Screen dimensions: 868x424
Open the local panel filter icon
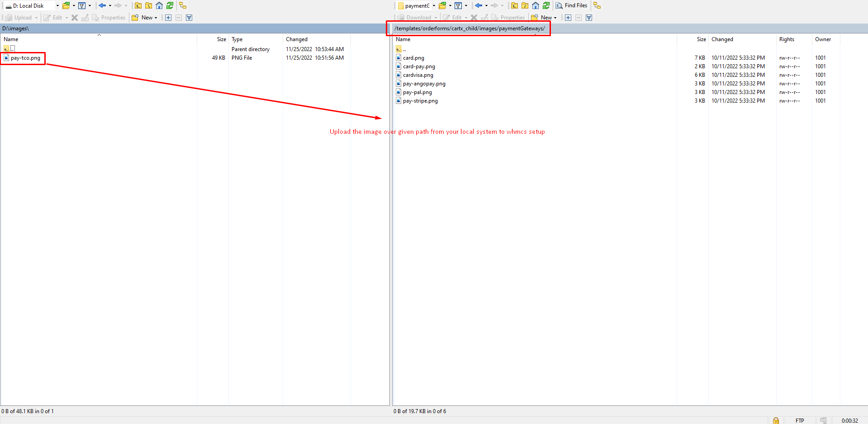click(x=82, y=6)
